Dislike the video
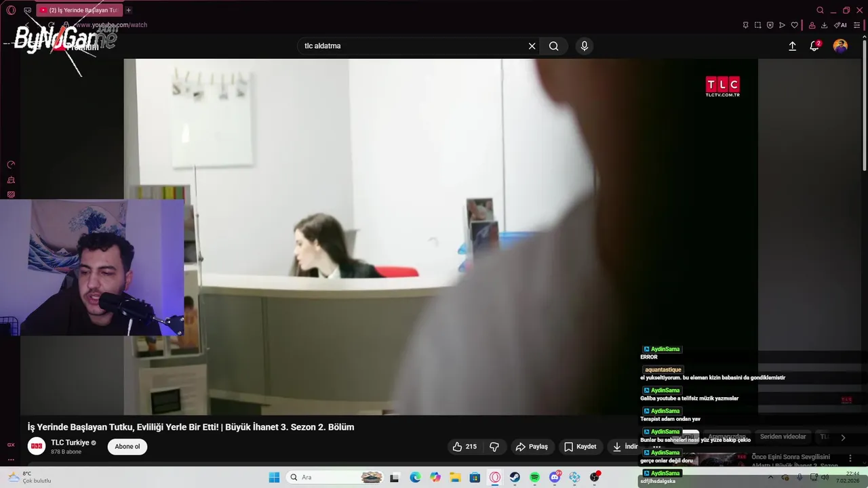The image size is (868, 488). [x=494, y=447]
